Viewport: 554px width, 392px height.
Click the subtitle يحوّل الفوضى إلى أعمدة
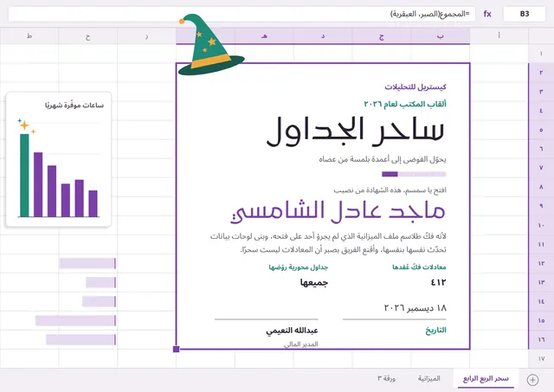383,159
